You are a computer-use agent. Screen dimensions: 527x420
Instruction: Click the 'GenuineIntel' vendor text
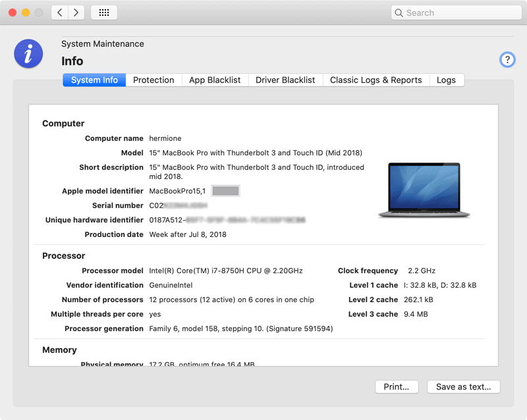[171, 285]
